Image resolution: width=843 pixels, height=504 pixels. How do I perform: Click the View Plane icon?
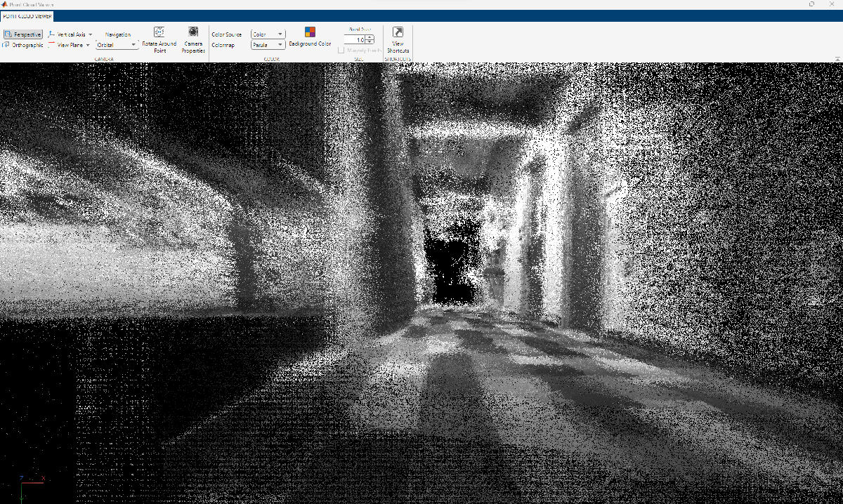point(52,44)
